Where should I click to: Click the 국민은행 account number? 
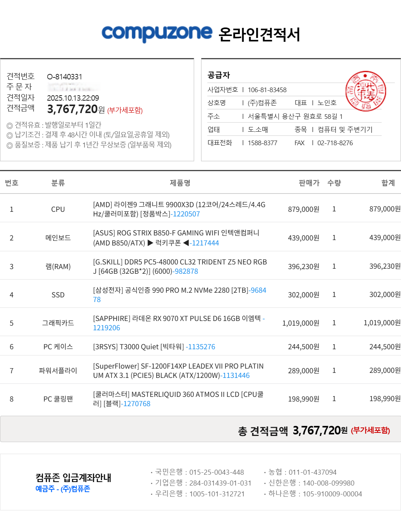pos(216,472)
